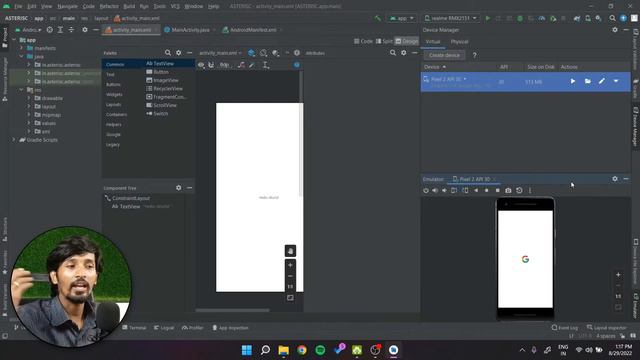Viewport: 640px width, 360px height.
Task: Open Pixel 2 actions dropdown arrow
Action: [616, 81]
